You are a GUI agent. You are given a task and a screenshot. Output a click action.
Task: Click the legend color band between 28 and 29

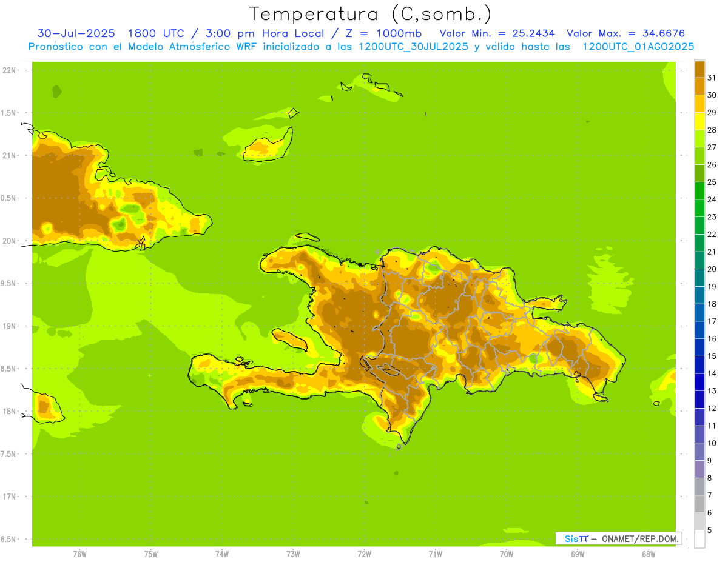[x=699, y=121]
